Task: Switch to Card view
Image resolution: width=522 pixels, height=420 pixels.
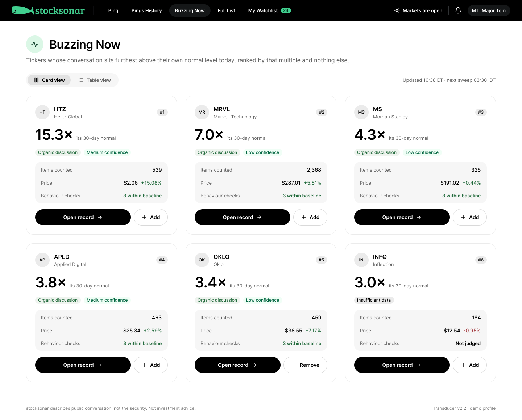Action: pos(49,80)
